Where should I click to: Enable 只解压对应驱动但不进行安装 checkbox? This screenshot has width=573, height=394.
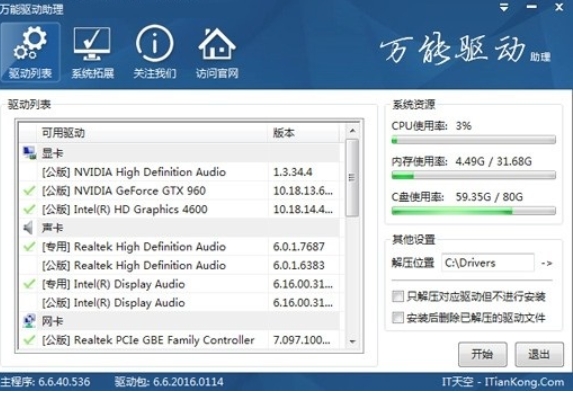(x=398, y=296)
